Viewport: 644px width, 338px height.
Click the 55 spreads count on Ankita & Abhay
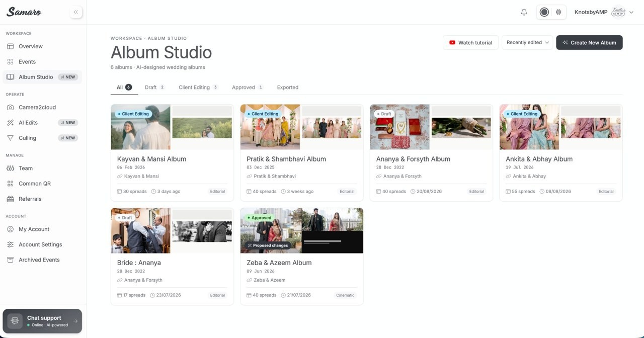point(520,192)
